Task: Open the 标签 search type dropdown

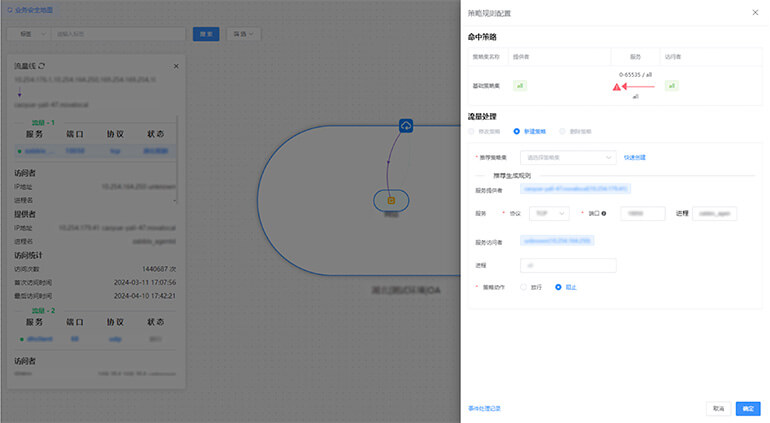Action: (28, 33)
